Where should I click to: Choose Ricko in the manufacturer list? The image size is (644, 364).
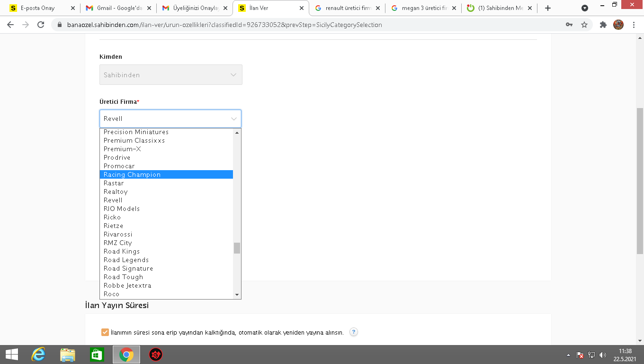(x=167, y=217)
